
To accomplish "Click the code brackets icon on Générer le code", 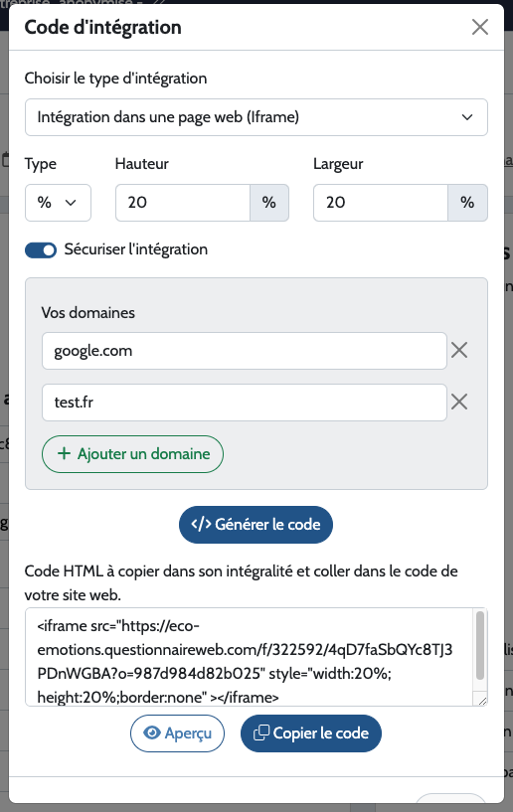I will pos(201,524).
